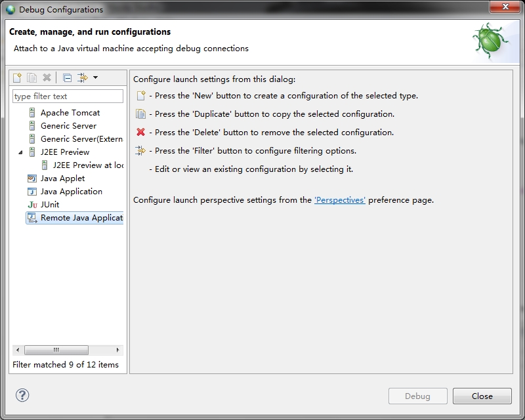Click the Duplicate icon in instructions text
The height and width of the screenshot is (420, 525).
pyautogui.click(x=140, y=114)
